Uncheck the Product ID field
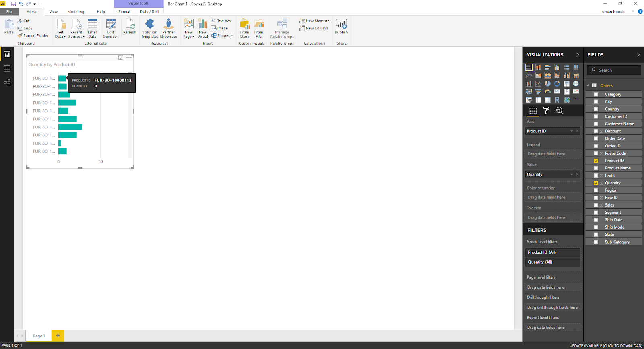 point(596,161)
